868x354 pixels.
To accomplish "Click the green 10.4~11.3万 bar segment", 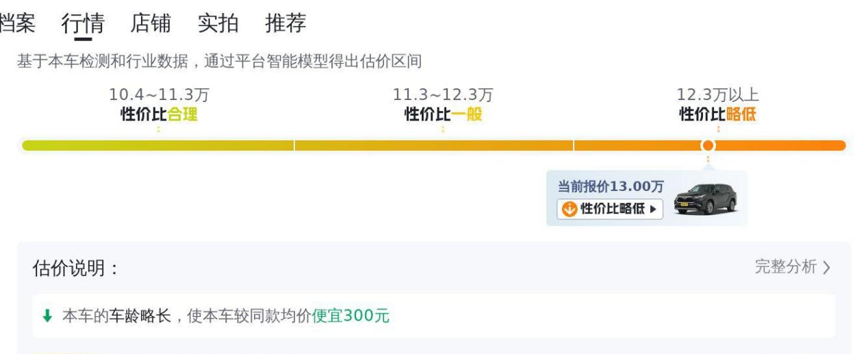I will (x=158, y=145).
